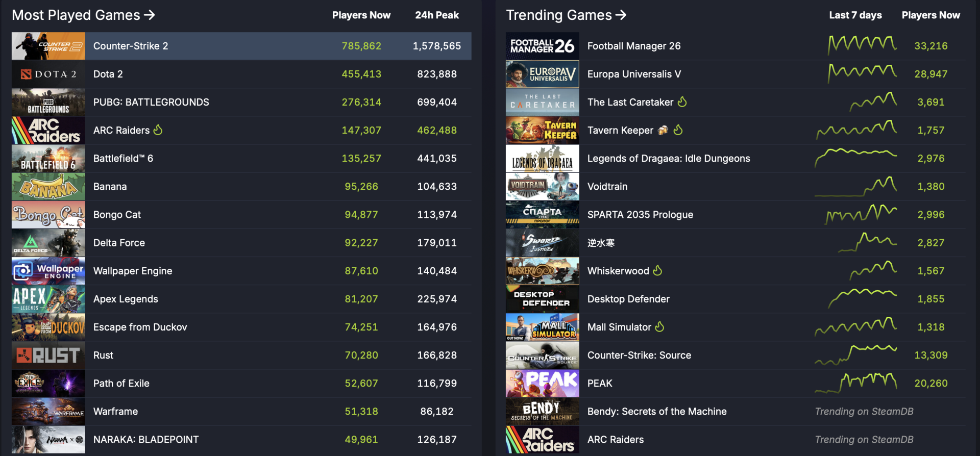Open the Europa Universalis V link
The image size is (980, 456).
(x=634, y=74)
